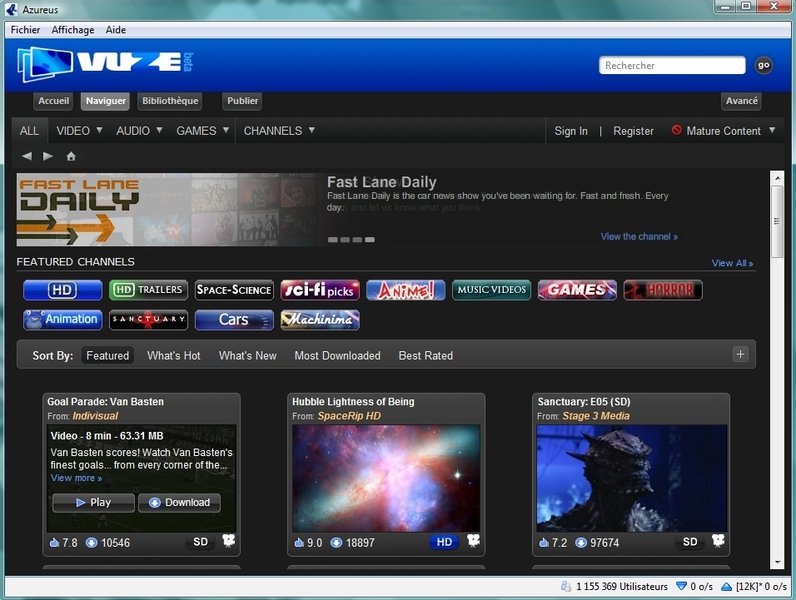
Task: Open the Sanctuary channel badge
Action: [148, 320]
